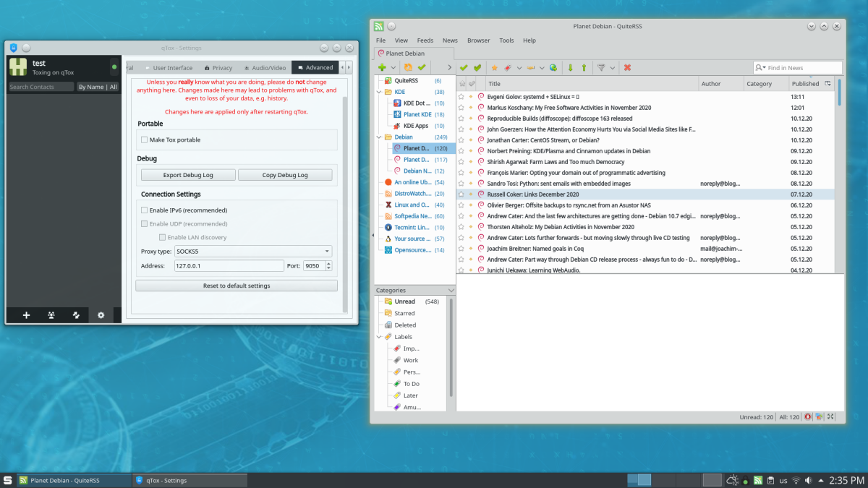Click the green down arrow next-unread icon
The height and width of the screenshot is (488, 868).
(x=570, y=68)
